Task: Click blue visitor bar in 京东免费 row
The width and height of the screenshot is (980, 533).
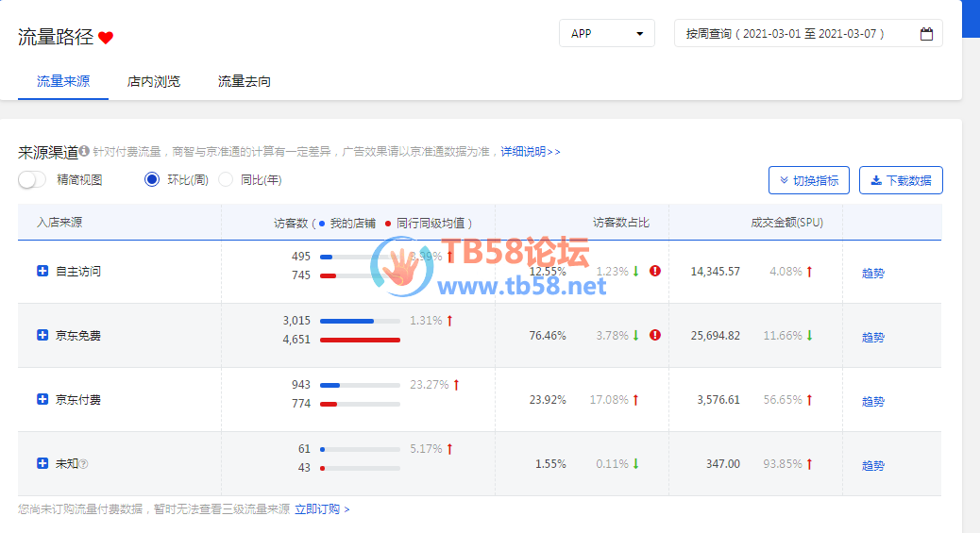Action: coord(346,321)
